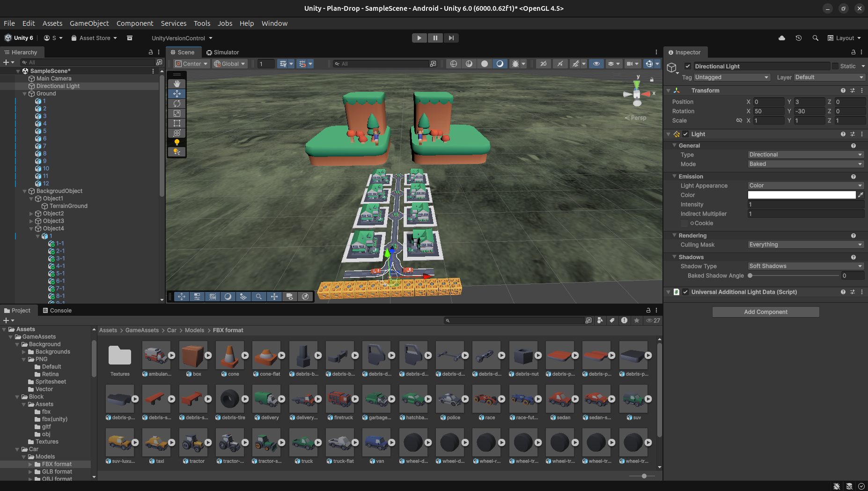Open Transform component help icon
Image resolution: width=868 pixels, height=491 pixels.
pos(843,90)
